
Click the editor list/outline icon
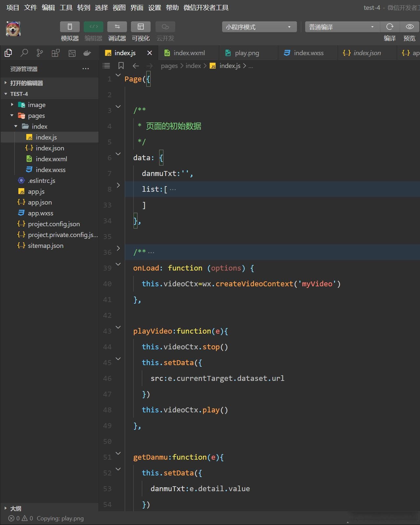[x=106, y=66]
